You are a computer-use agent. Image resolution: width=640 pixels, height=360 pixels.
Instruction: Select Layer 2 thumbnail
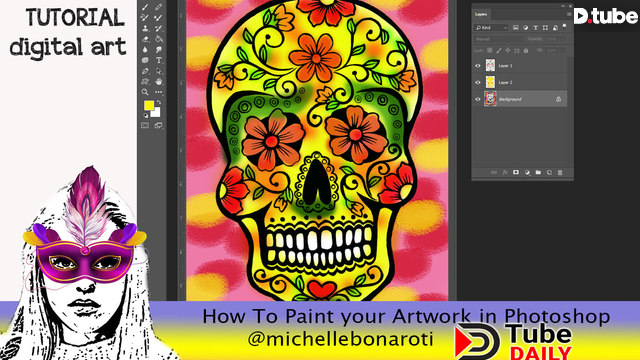tap(490, 82)
